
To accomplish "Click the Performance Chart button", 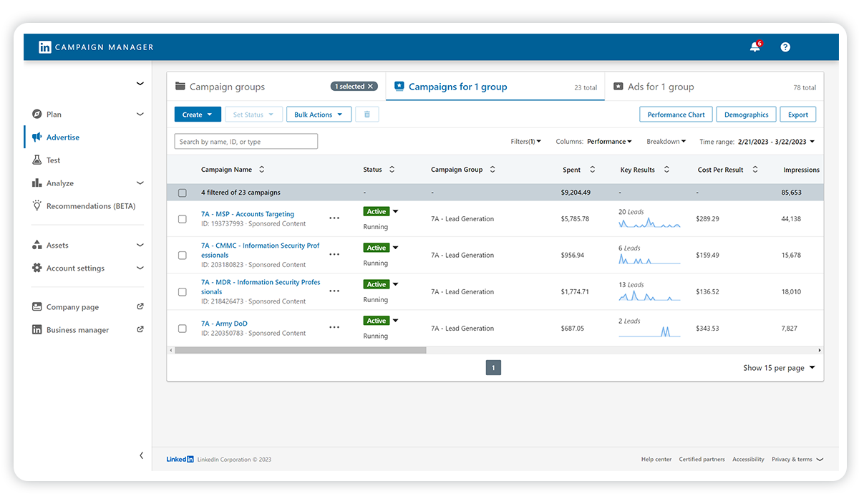I will (676, 115).
